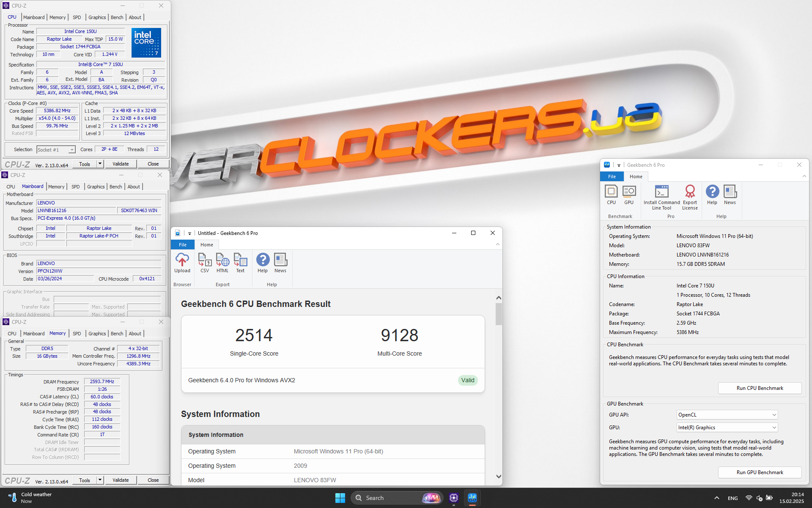Switch to SPD tab in Mainboard CPU-Z window
Image resolution: width=812 pixels, height=508 pixels.
click(76, 187)
